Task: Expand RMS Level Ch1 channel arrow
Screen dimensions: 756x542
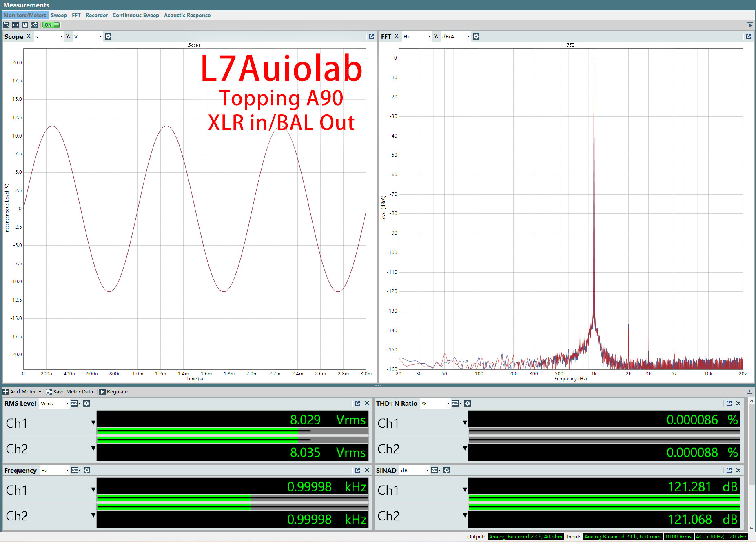Action: 93,423
